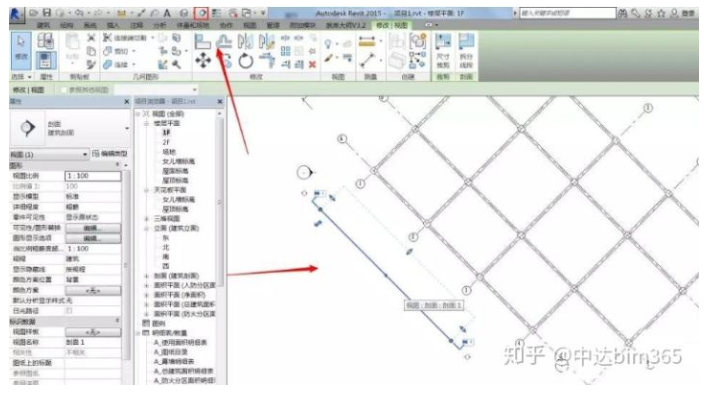
Task: Select the North (北) elevation in browser
Action: click(166, 247)
